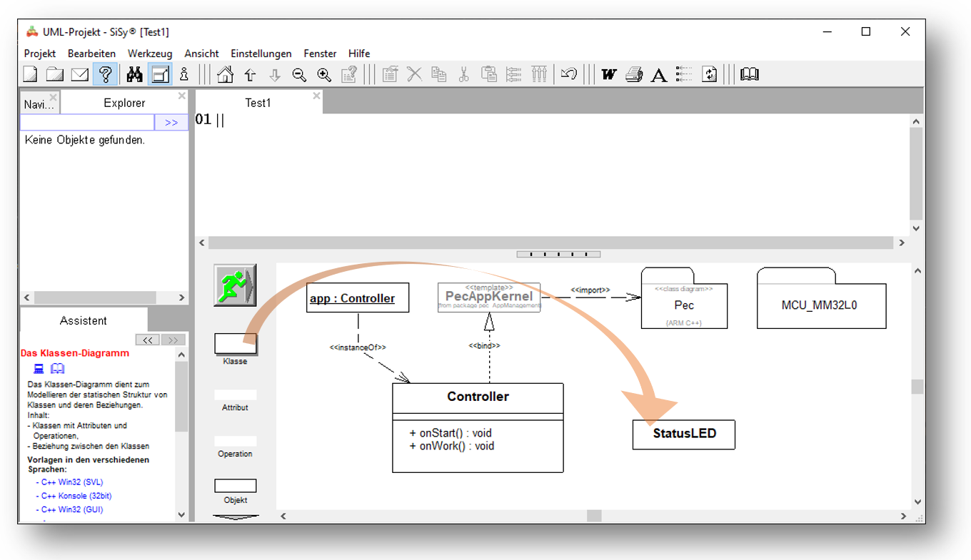Viewport: 971px width, 560px height.
Task: Click the undo arrow toolbar icon
Action: [x=568, y=74]
